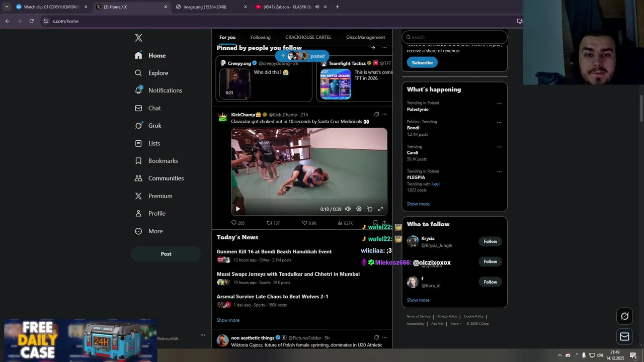
Task: Open Lists in the sidebar
Action: coord(147,143)
